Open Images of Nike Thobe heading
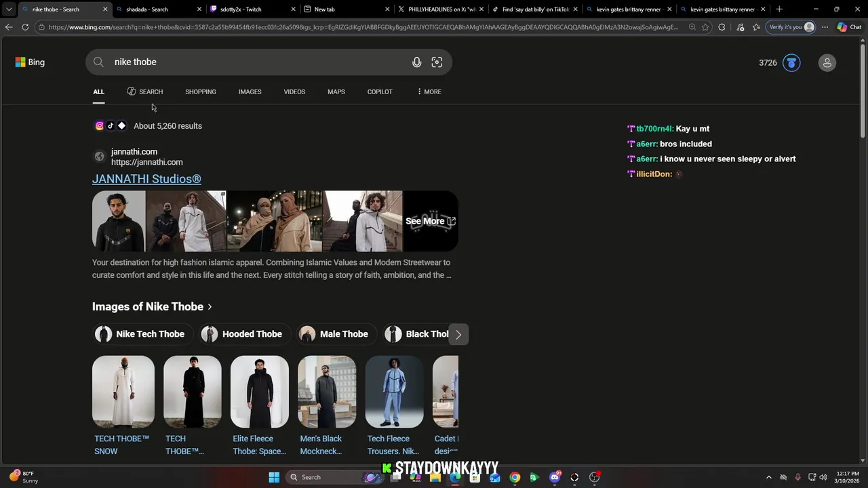868x488 pixels. (152, 307)
